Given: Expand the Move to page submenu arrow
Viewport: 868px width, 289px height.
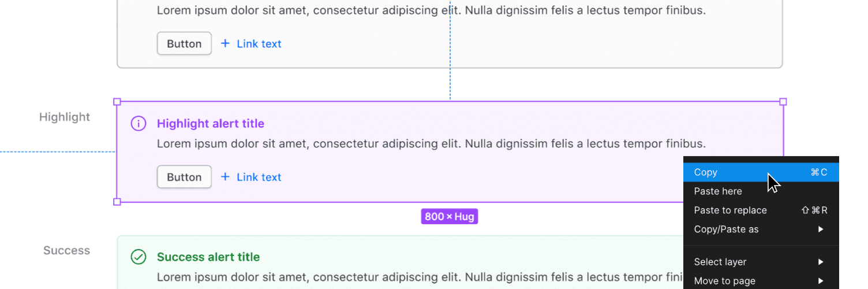Looking at the screenshot, I should click(821, 281).
